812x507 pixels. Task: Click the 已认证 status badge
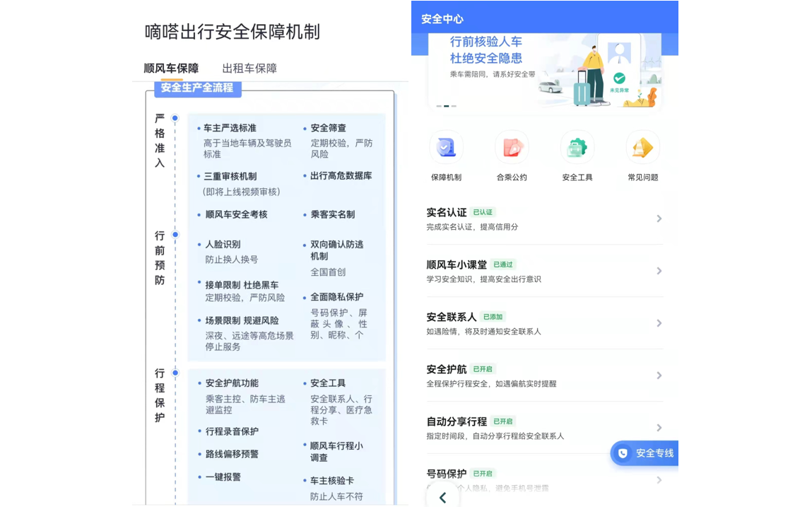click(483, 212)
